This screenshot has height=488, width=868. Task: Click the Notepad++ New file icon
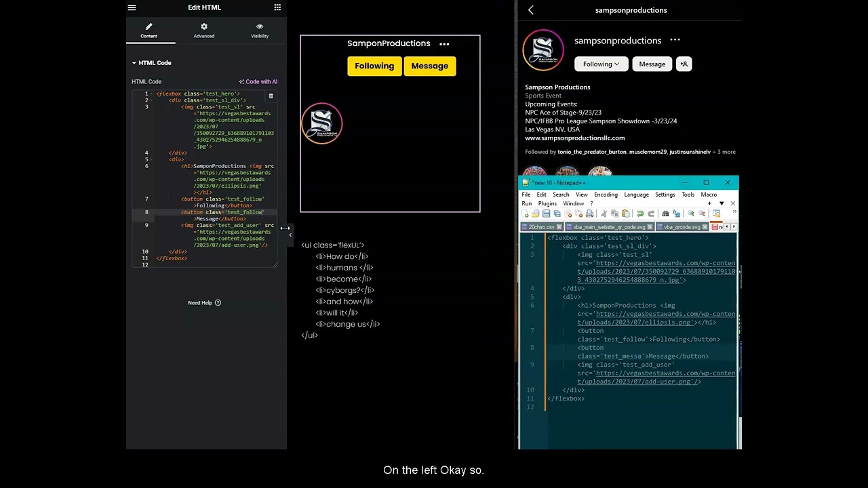(525, 213)
